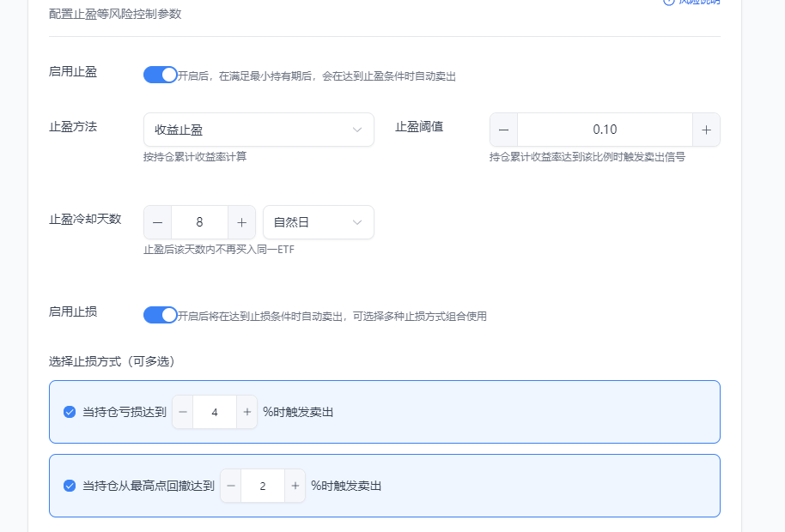This screenshot has width=785, height=532.
Task: Expand the 自然日 day-type dropdown
Action: tap(318, 222)
